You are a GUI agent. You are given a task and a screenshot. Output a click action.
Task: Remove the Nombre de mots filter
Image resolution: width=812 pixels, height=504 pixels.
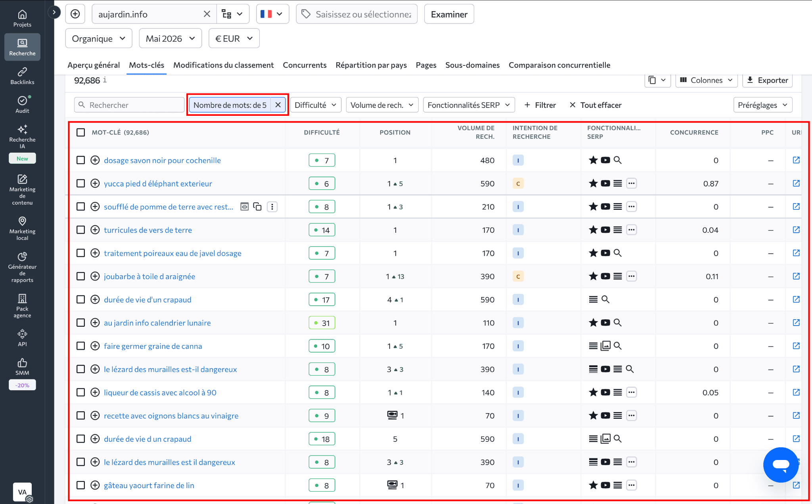pyautogui.click(x=278, y=105)
